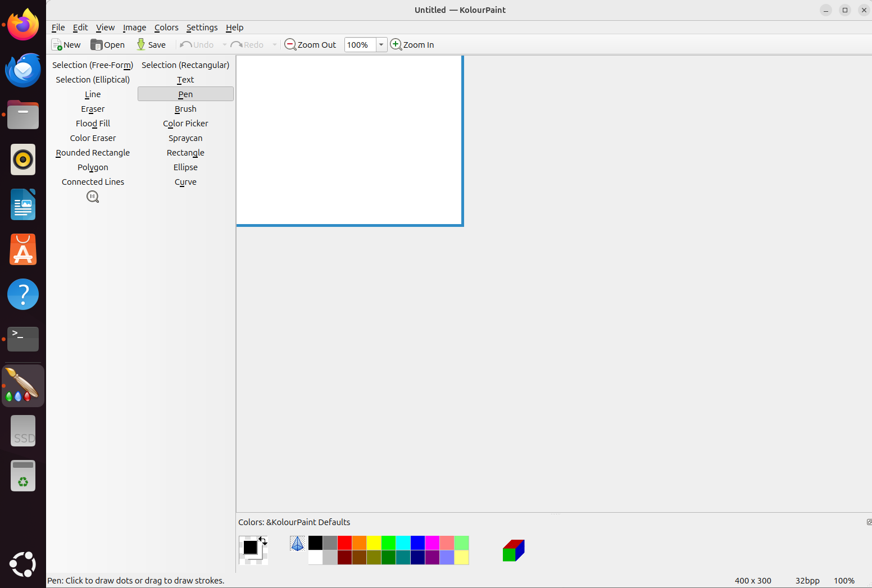This screenshot has width=872, height=588.
Task: Open the Image menu
Action: click(134, 28)
